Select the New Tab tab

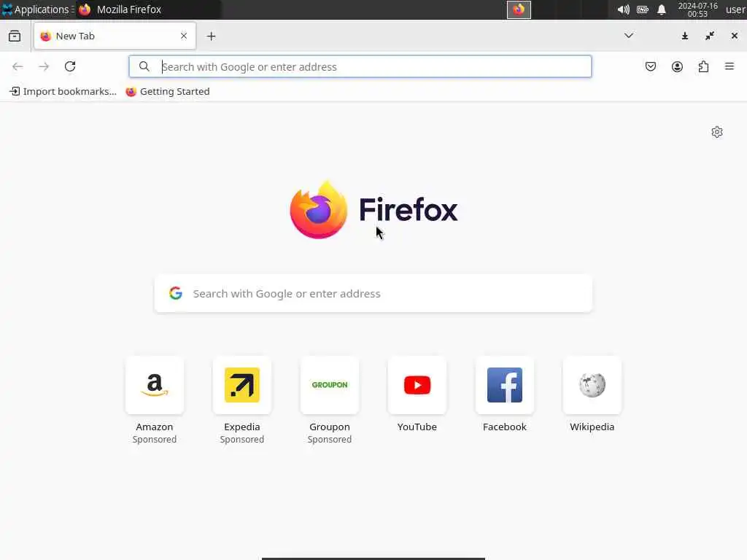click(115, 36)
